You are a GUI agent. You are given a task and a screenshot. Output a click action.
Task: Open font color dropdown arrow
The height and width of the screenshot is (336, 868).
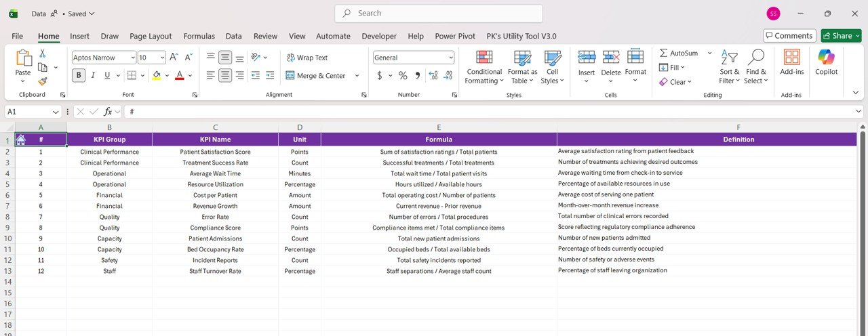click(x=190, y=76)
